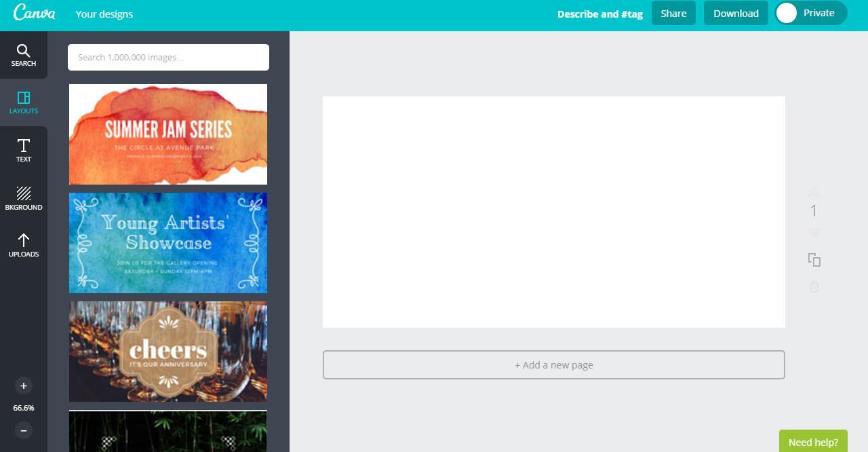
Task: Open the Need help? button
Action: pos(813,441)
